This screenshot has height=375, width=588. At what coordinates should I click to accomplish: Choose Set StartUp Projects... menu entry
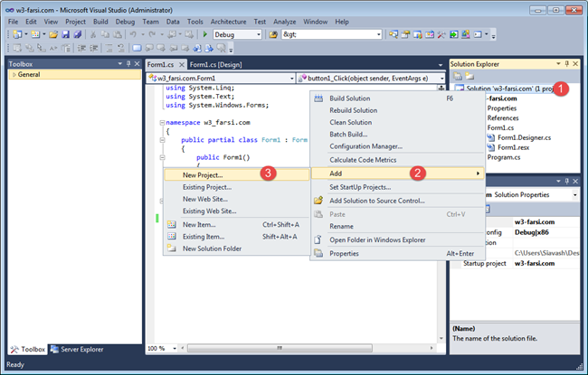[x=397, y=187]
